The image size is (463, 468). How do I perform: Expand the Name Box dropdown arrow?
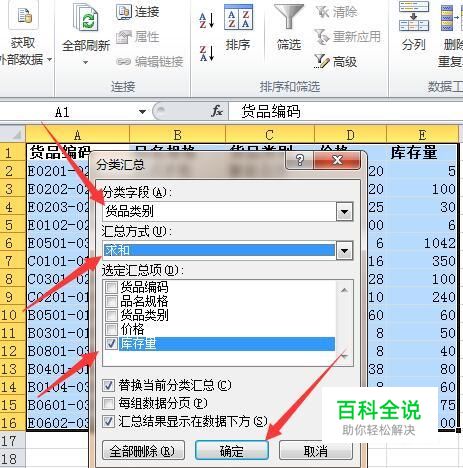(x=142, y=112)
